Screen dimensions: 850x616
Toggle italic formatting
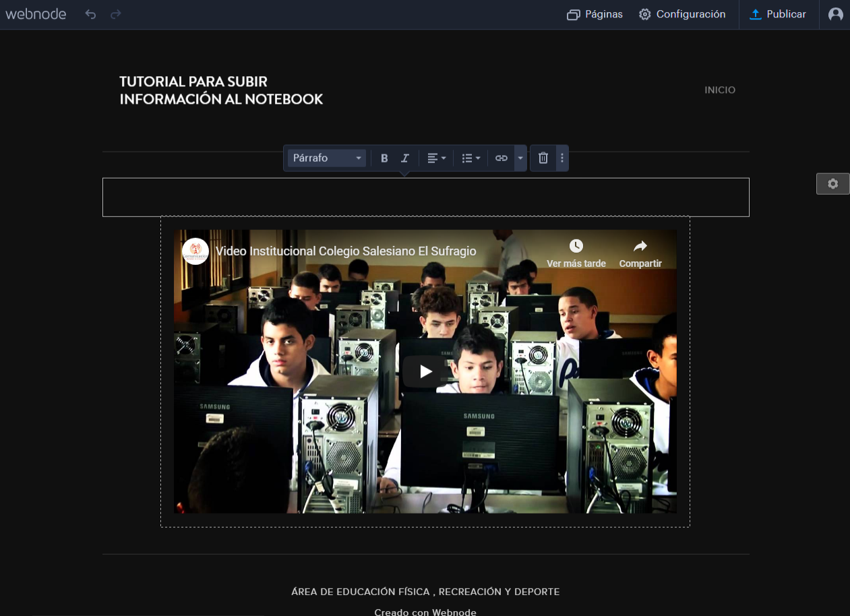(405, 158)
